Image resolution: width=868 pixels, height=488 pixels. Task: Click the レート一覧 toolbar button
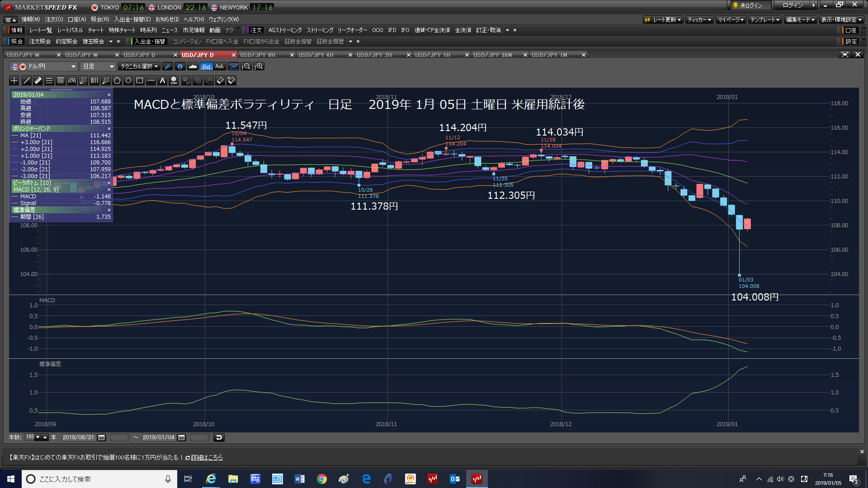click(x=41, y=30)
